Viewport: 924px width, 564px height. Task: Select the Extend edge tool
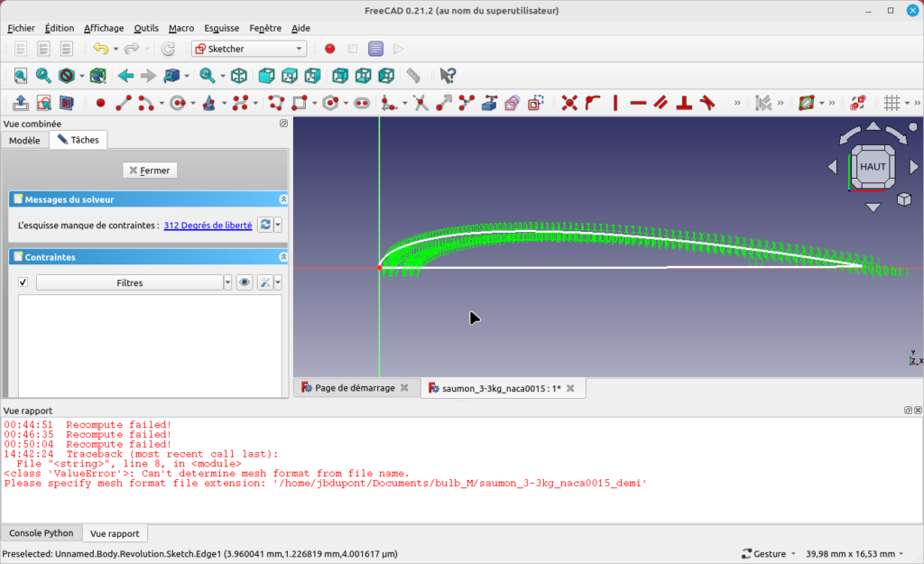(x=444, y=103)
